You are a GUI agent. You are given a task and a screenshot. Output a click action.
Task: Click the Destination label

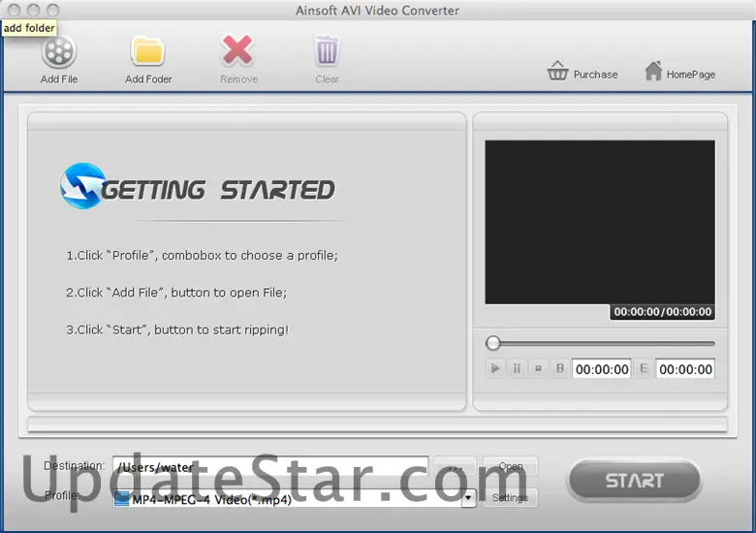point(75,465)
